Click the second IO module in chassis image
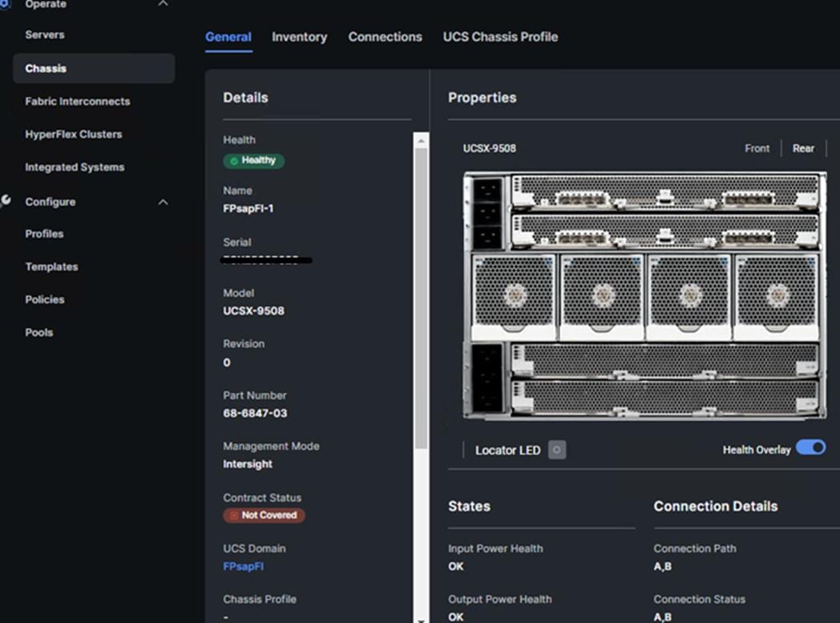840x623 pixels. pyautogui.click(x=664, y=232)
